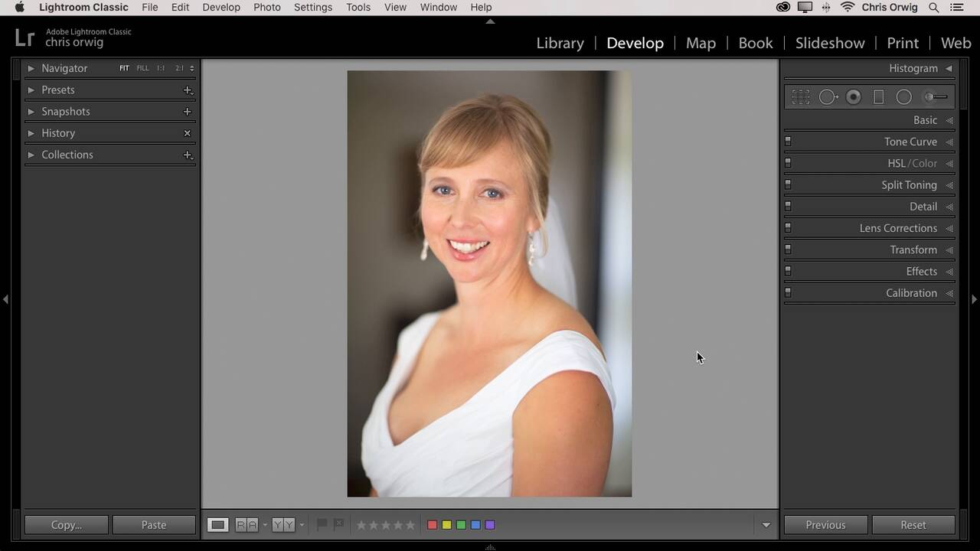Switch to the Library module
Image resolution: width=980 pixels, height=551 pixels.
click(560, 43)
